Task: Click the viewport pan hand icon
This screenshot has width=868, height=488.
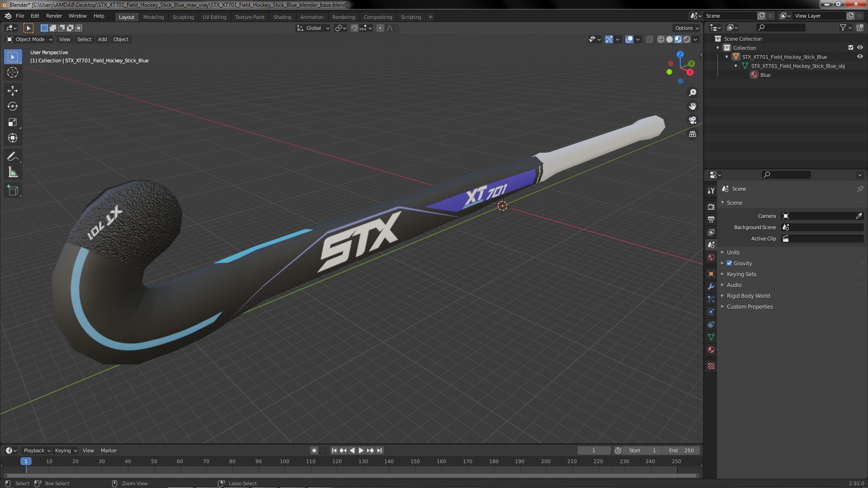Action: pos(693,106)
